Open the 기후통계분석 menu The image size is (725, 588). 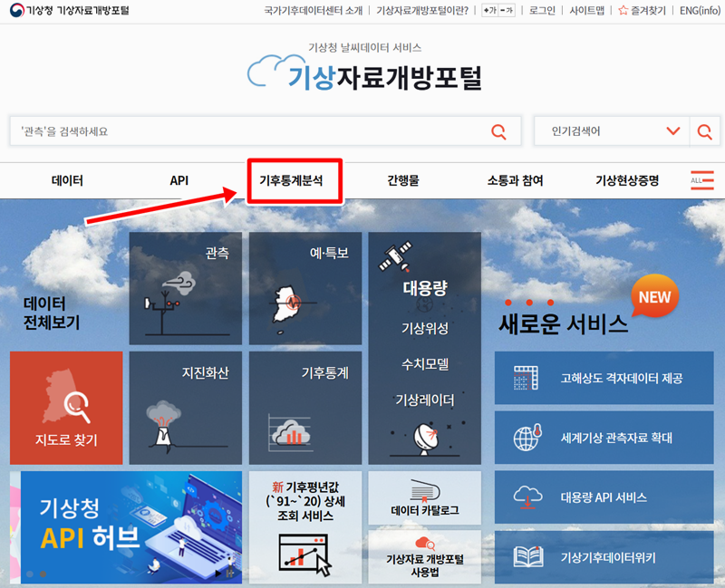pyautogui.click(x=291, y=180)
